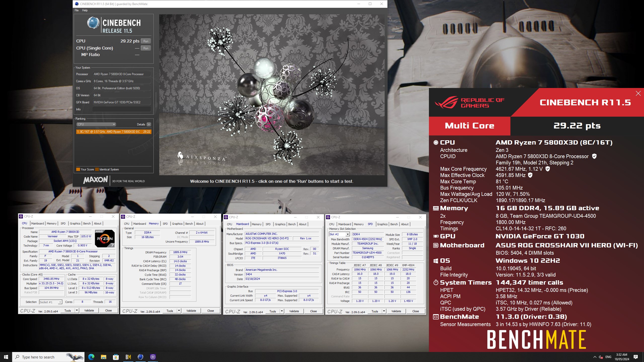Open Tools dropdown arrow in CPU-Z CPU window
The width and height of the screenshot is (644, 362).
[77, 310]
